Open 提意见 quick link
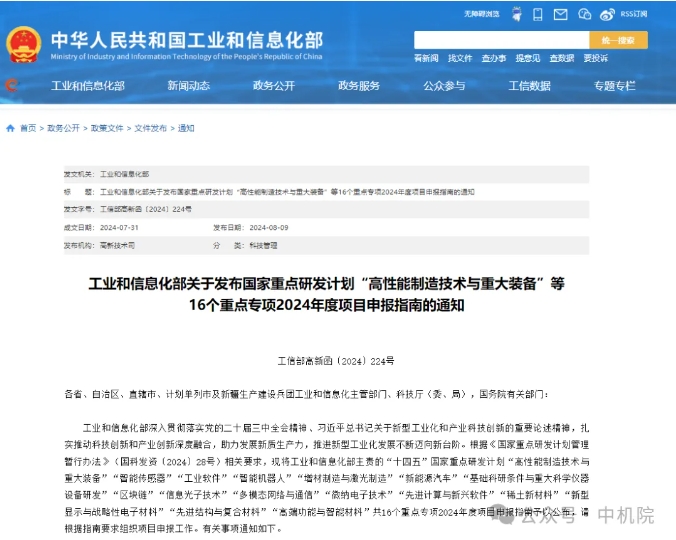Screen dimensions: 676x540 [528, 58]
